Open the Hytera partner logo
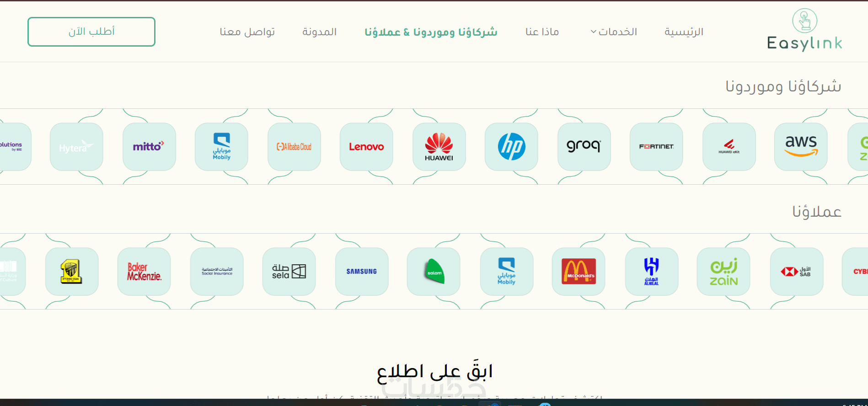868x406 pixels. click(76, 147)
